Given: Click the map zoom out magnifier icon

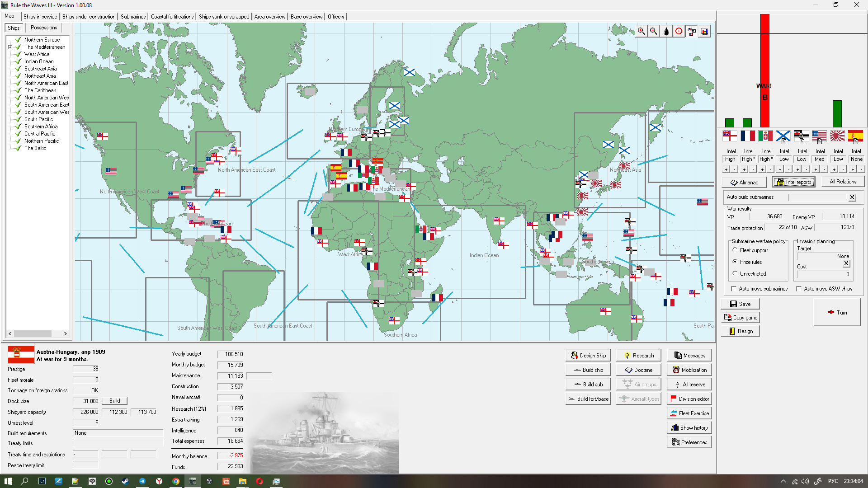Looking at the screenshot, I should (654, 31).
